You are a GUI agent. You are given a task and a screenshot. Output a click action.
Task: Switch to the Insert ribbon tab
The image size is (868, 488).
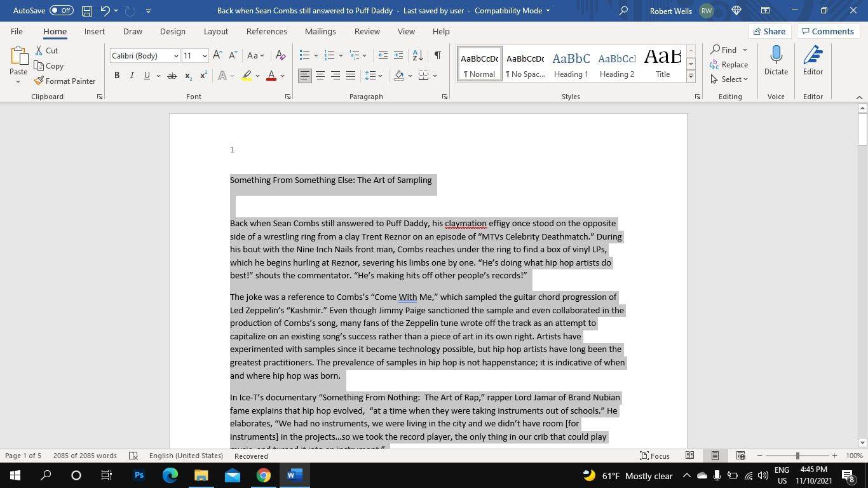[94, 31]
